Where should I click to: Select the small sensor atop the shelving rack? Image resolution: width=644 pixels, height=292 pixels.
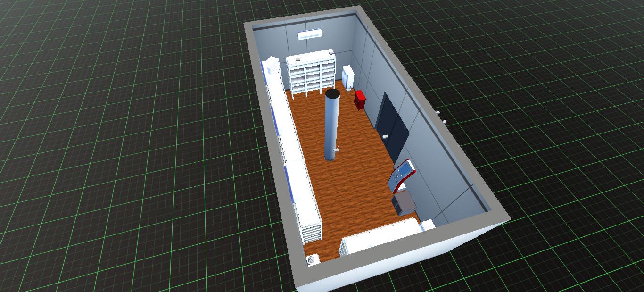(x=298, y=59)
